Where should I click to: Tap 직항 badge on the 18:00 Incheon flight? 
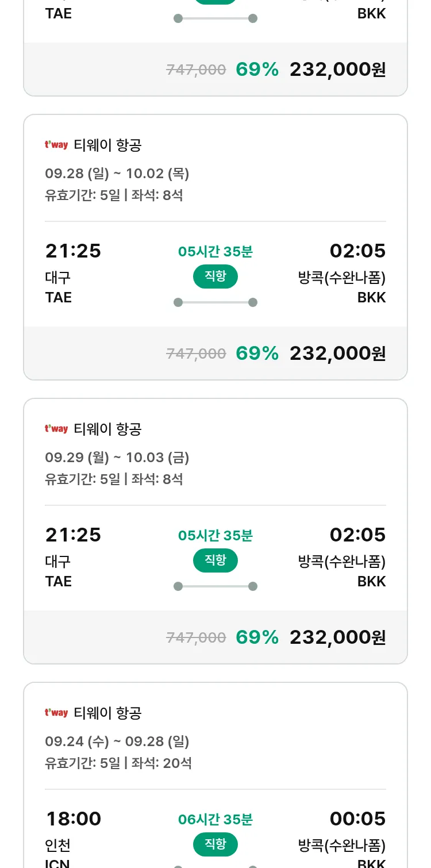pyautogui.click(x=215, y=844)
